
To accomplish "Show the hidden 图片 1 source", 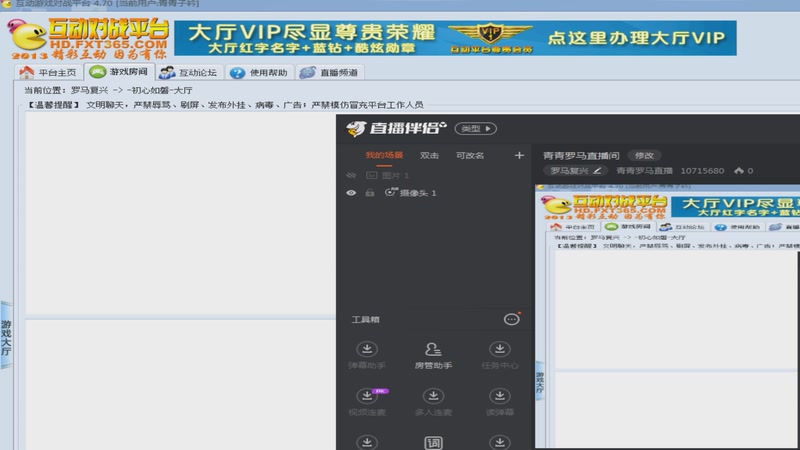I will click(x=351, y=176).
